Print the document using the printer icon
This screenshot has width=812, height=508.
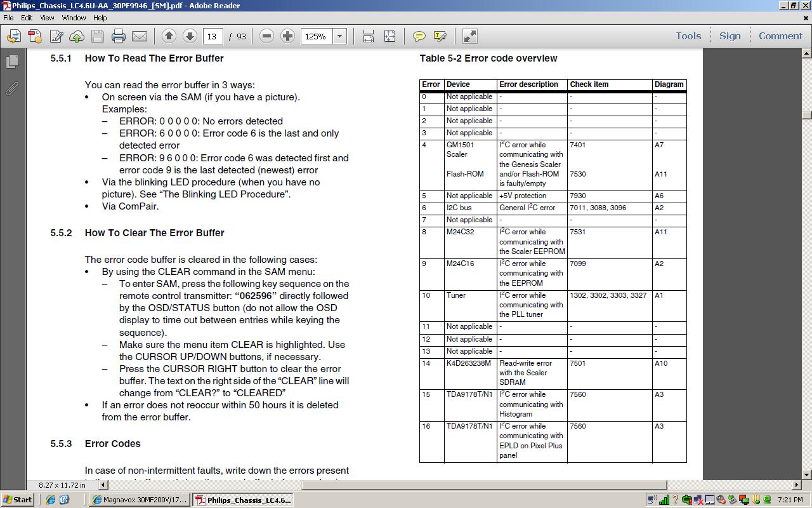pos(119,36)
